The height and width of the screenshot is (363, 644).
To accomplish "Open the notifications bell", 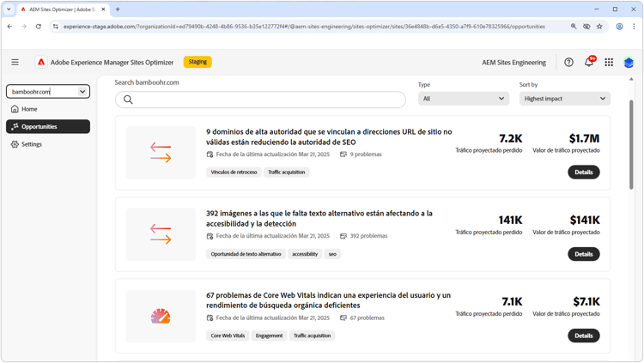I will (589, 62).
